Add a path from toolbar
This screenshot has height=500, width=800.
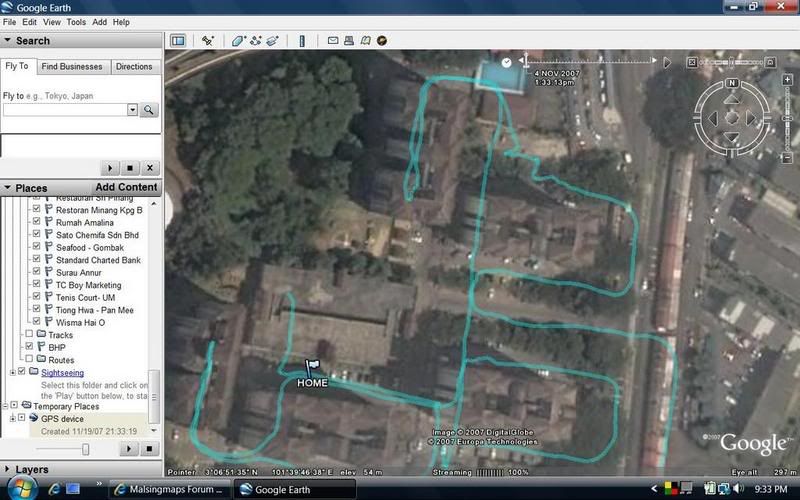(256, 41)
